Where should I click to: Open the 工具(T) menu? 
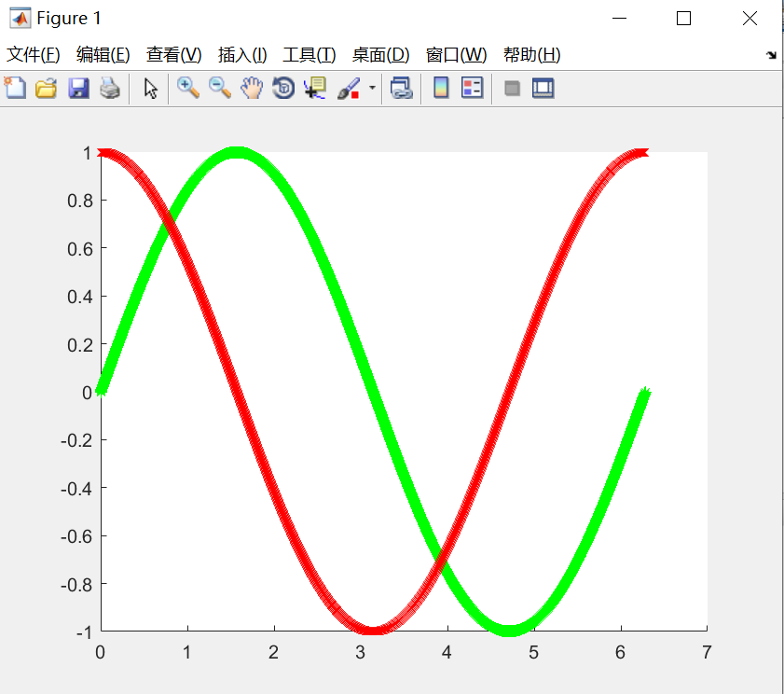coord(309,54)
